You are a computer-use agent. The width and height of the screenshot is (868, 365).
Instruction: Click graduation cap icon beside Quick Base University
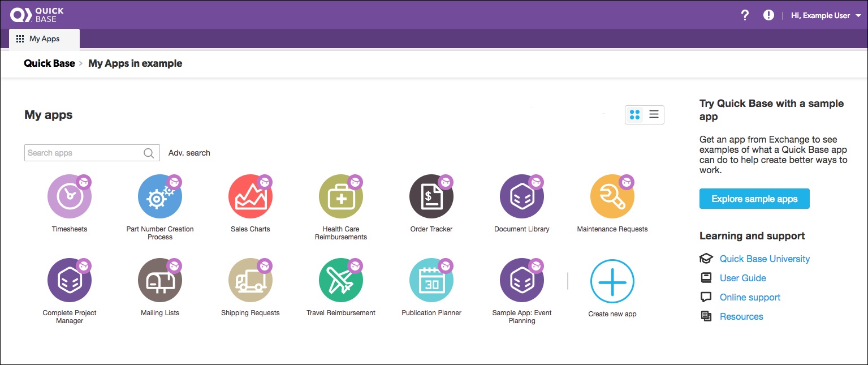tap(706, 259)
